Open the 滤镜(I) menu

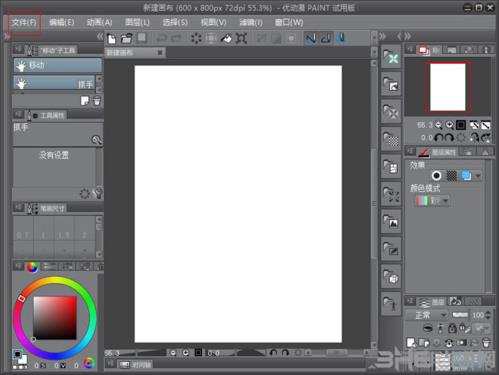251,23
